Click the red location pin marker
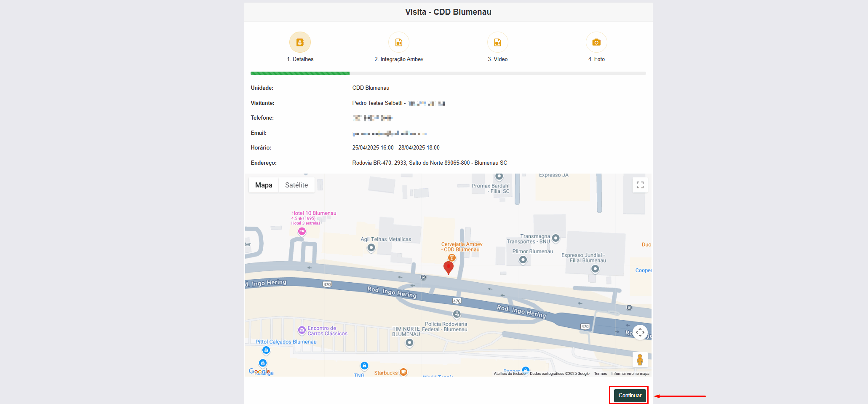This screenshot has width=868, height=404. click(x=449, y=268)
